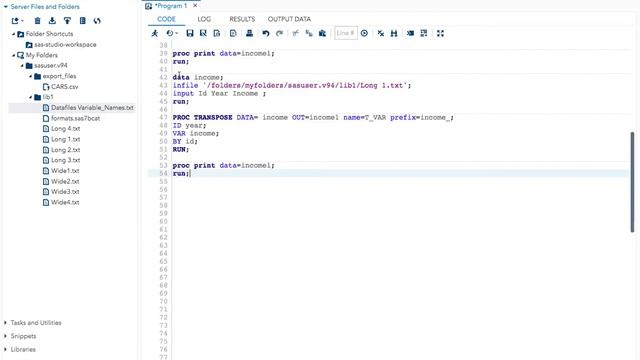Close the Program 1 tab
640x360 pixels.
pyautogui.click(x=195, y=6)
